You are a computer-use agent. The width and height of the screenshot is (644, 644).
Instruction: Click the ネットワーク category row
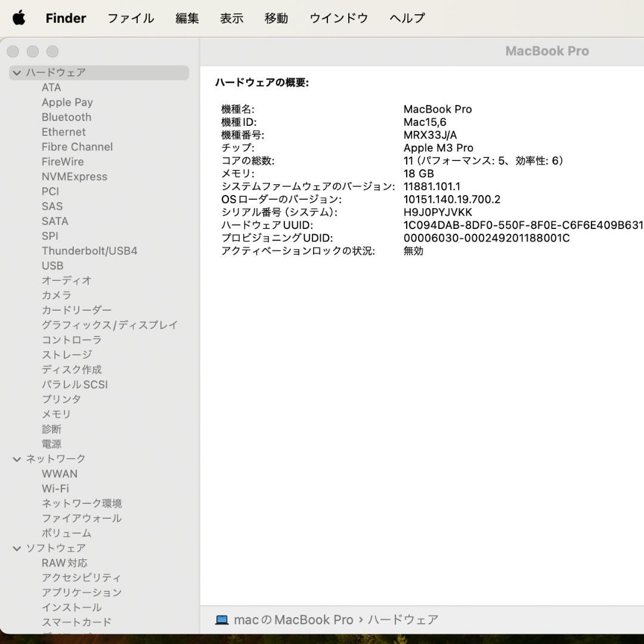(98, 459)
